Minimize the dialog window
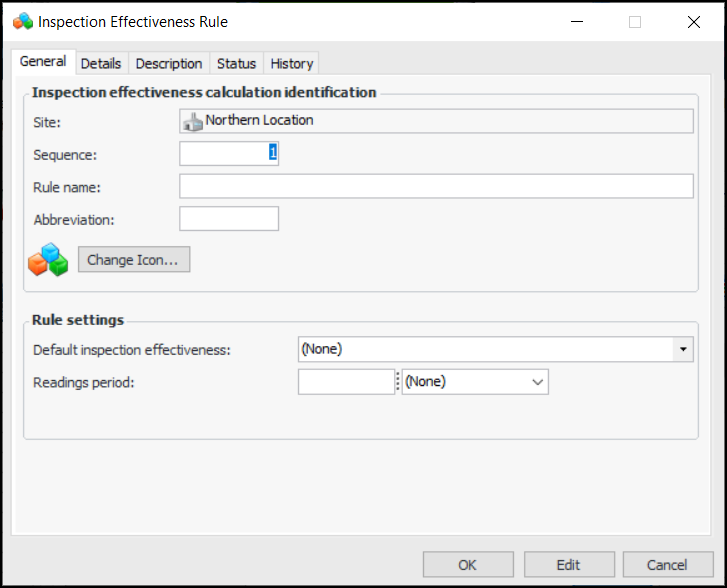The image size is (727, 588). [577, 22]
